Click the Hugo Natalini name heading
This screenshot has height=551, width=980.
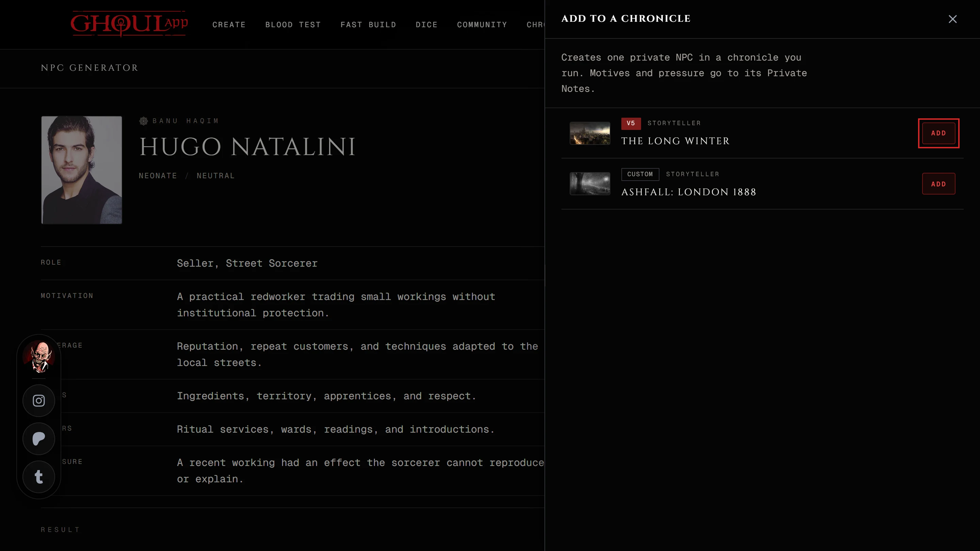point(248,147)
